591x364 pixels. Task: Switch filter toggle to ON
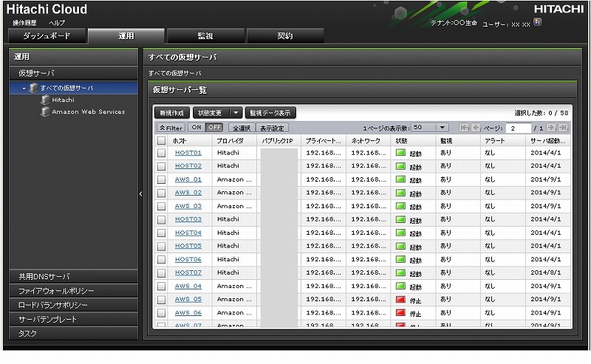click(197, 127)
